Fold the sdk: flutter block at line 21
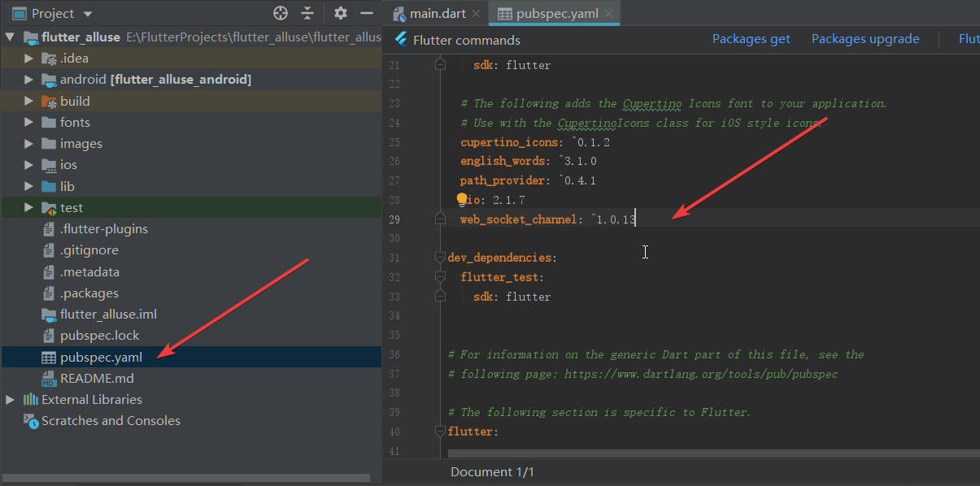This screenshot has height=486, width=980. (440, 64)
